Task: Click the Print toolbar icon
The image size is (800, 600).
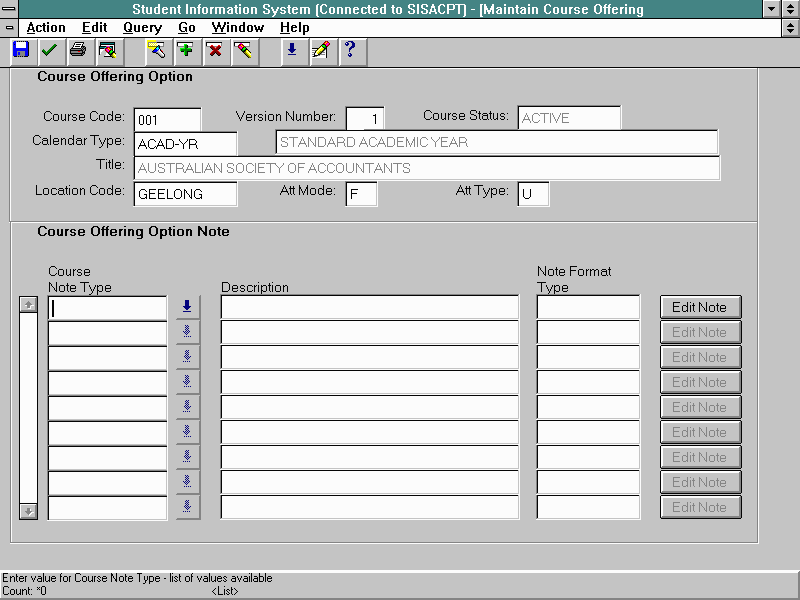Action: point(78,50)
